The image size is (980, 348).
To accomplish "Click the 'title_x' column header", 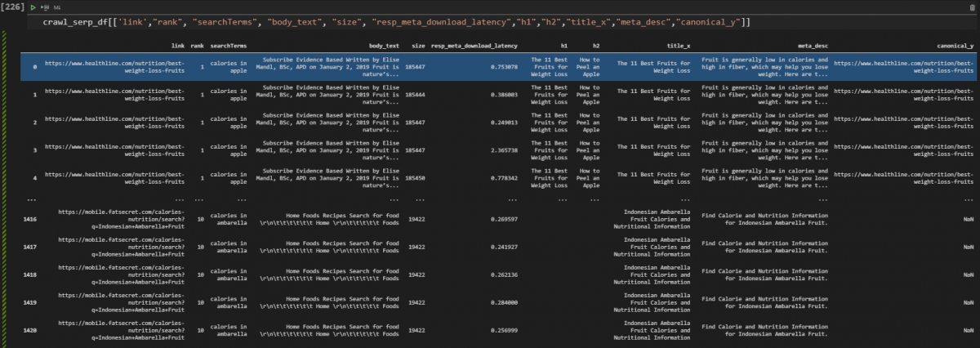I will click(679, 47).
